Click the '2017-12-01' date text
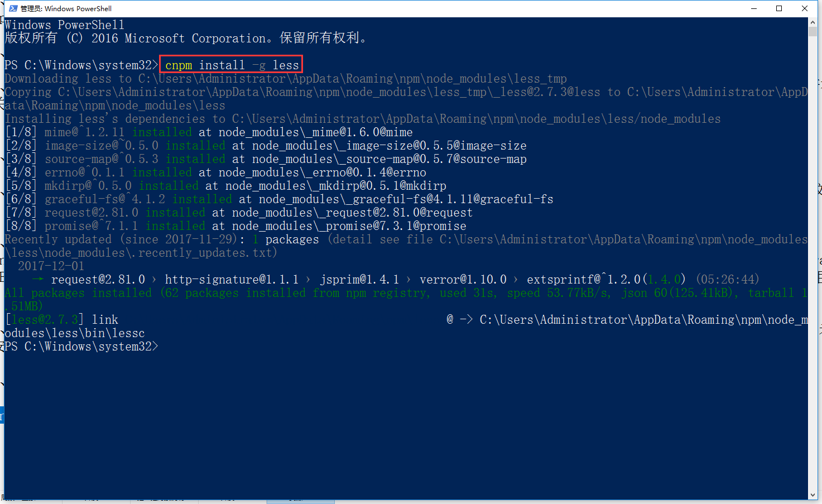Image resolution: width=822 pixels, height=504 pixels. tap(51, 266)
